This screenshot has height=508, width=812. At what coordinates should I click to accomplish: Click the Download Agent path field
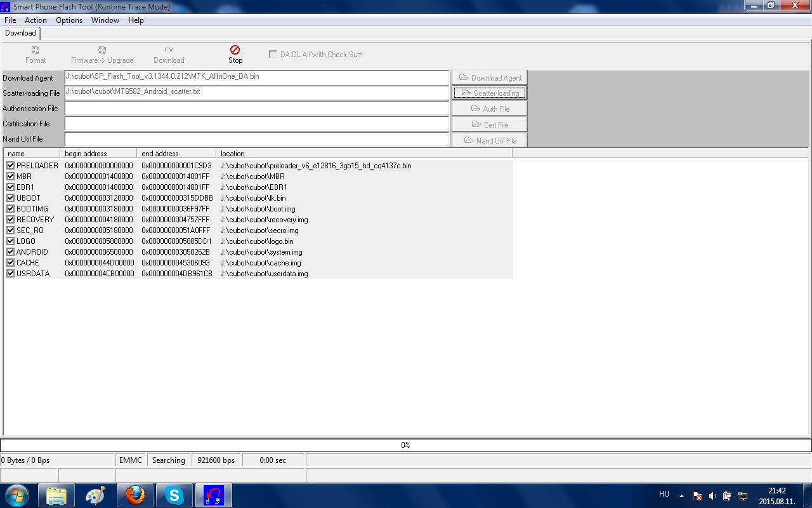(x=257, y=77)
